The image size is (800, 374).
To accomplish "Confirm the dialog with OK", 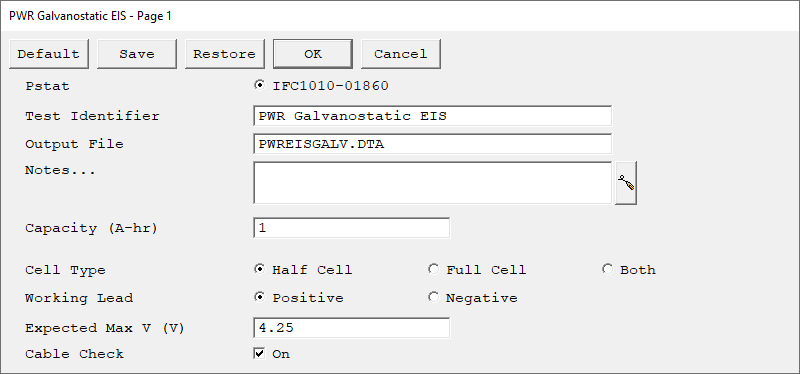I will 313,54.
